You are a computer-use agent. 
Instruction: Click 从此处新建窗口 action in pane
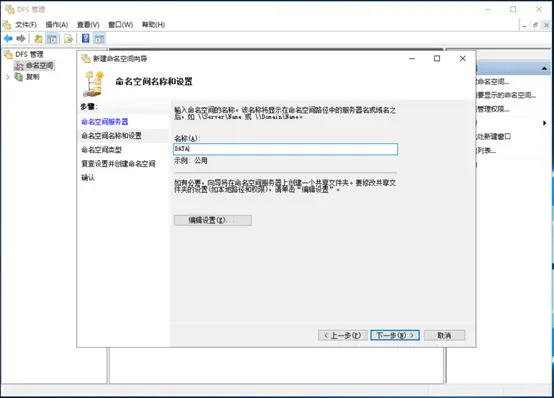(x=494, y=136)
